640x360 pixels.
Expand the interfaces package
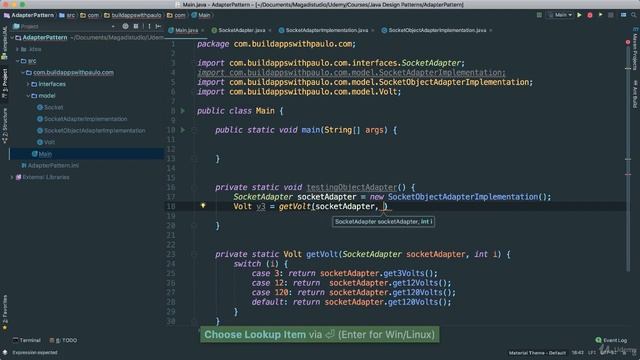28,84
